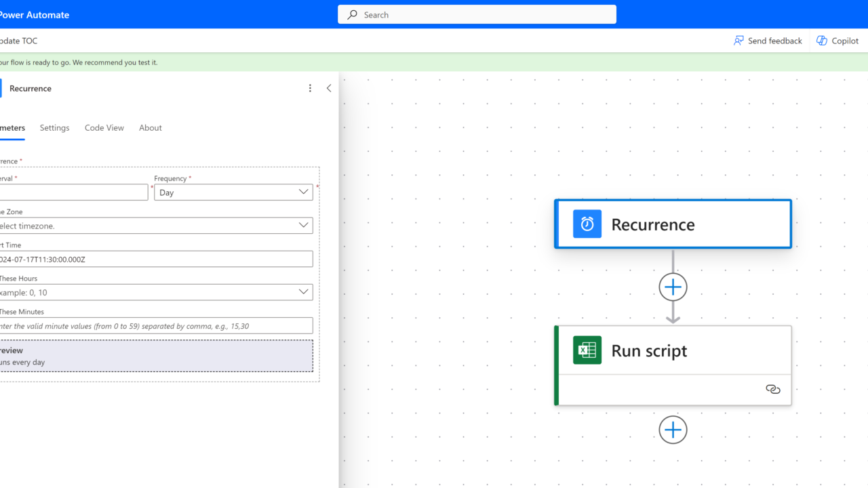This screenshot has height=488, width=868.
Task: Switch to the Code View tab
Action: (x=104, y=128)
